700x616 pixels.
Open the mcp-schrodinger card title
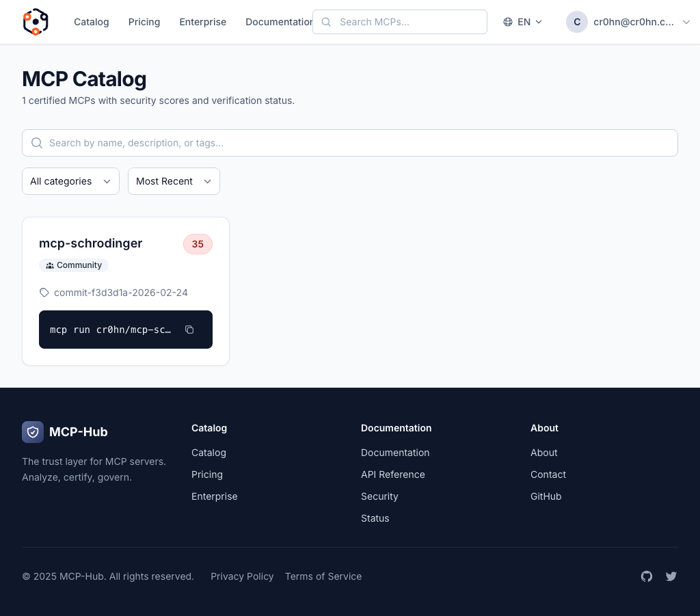point(90,243)
